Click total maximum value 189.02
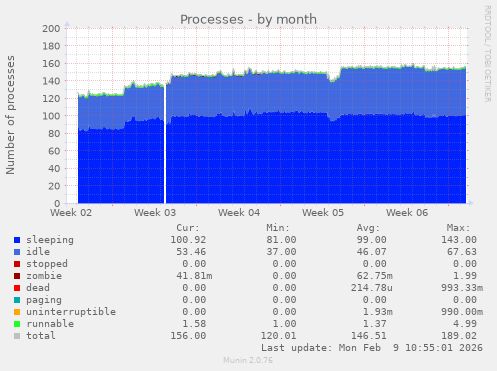Viewport: 497px width, 371px height. 459,336
